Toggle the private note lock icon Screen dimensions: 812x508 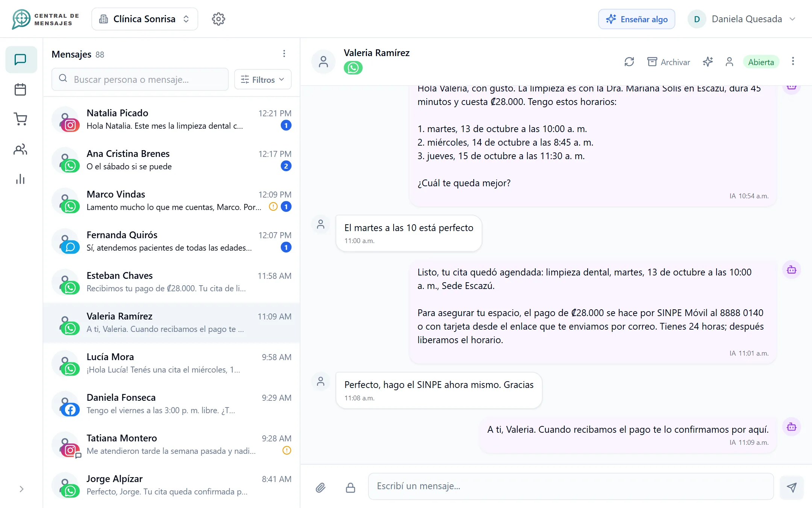tap(350, 488)
